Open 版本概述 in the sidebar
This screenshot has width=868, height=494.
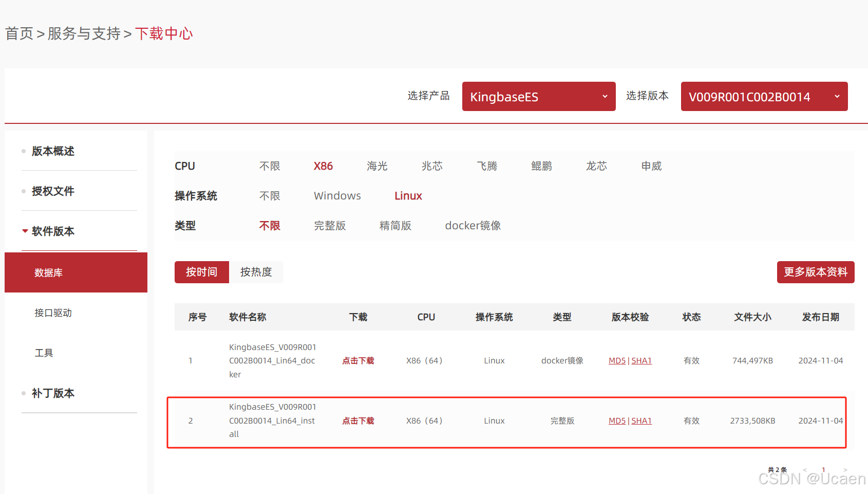point(53,151)
